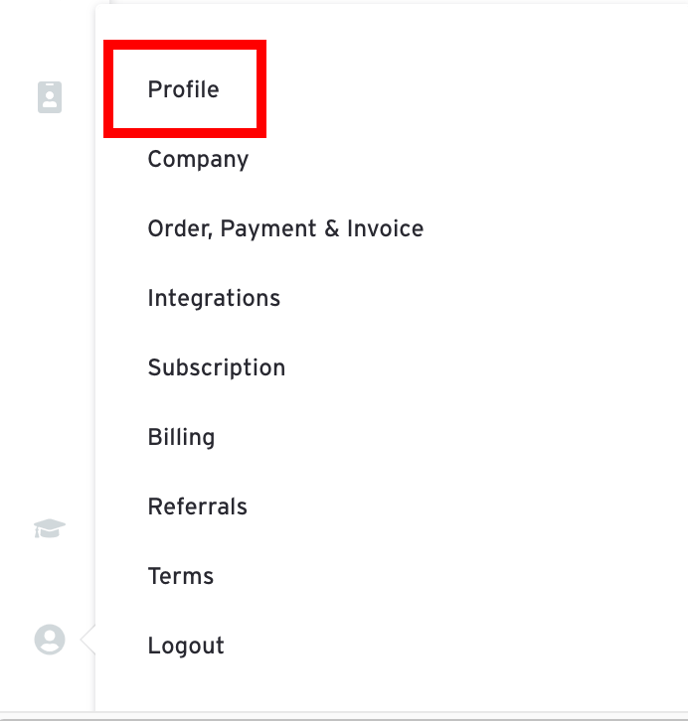Choose the Subscription menu item
The width and height of the screenshot is (688, 721).
(x=217, y=368)
